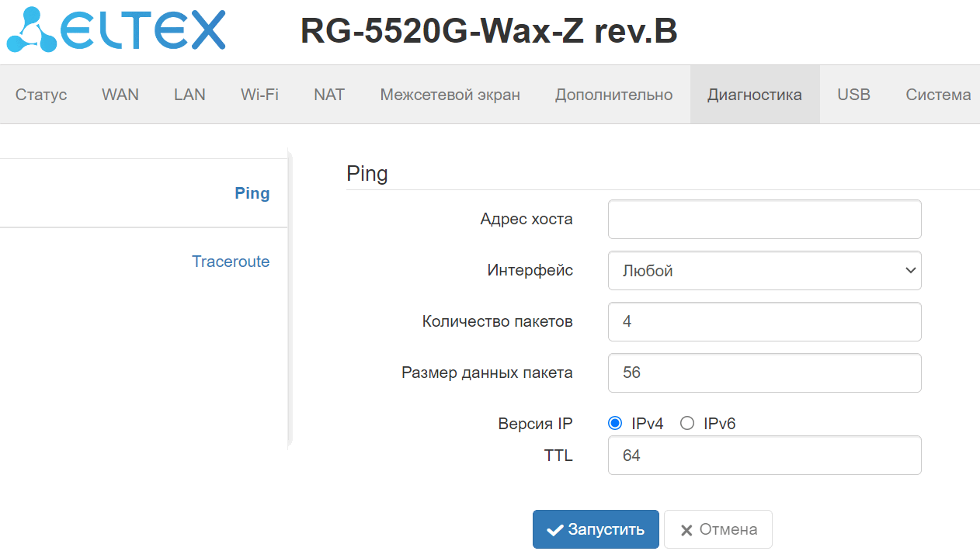Select Ping in the sidebar
The image size is (980, 558).
pyautogui.click(x=252, y=193)
